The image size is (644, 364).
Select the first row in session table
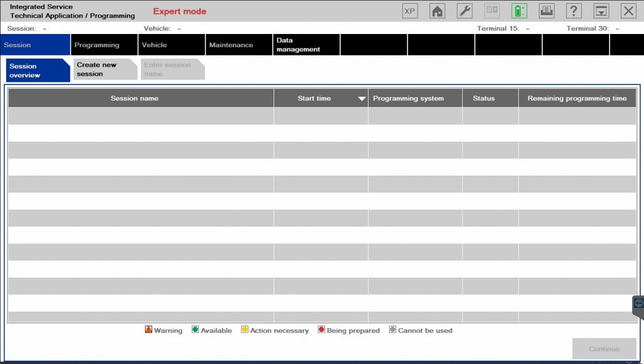point(321,116)
